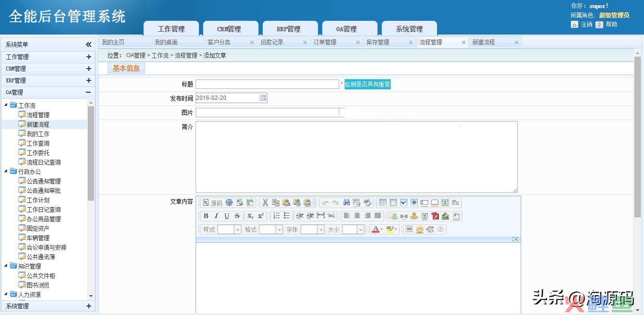Click the main page vertical scrollbar
644x315 pixels.
[x=637, y=137]
